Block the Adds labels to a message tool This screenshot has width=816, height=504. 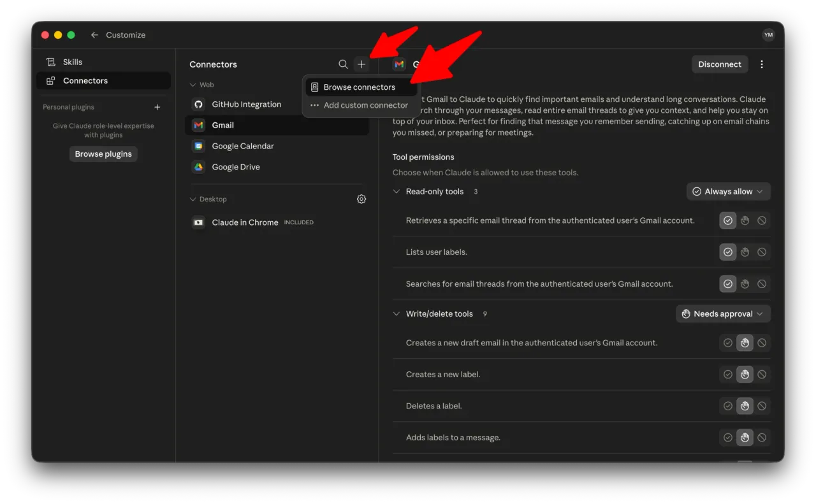point(762,438)
